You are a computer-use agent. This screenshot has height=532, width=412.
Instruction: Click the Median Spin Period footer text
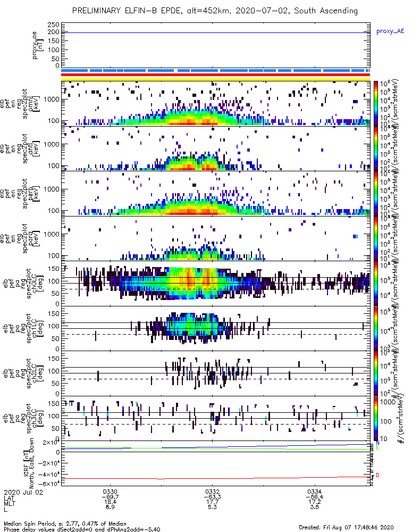pos(65,523)
